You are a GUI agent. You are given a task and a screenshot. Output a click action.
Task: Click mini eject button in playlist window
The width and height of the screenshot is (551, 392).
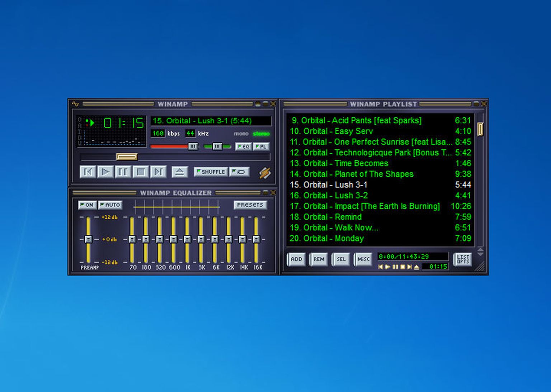pyautogui.click(x=416, y=267)
